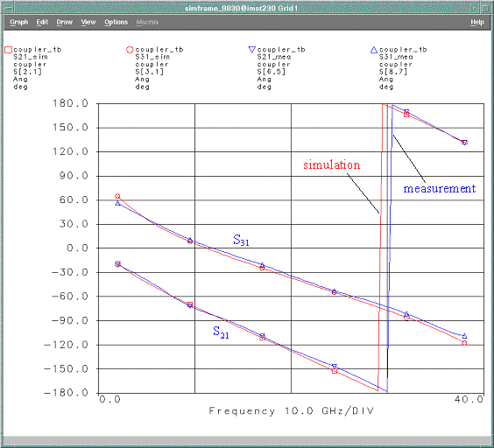The height and width of the screenshot is (448, 494).
Task: Click the S21 curve label
Action: click(x=221, y=332)
